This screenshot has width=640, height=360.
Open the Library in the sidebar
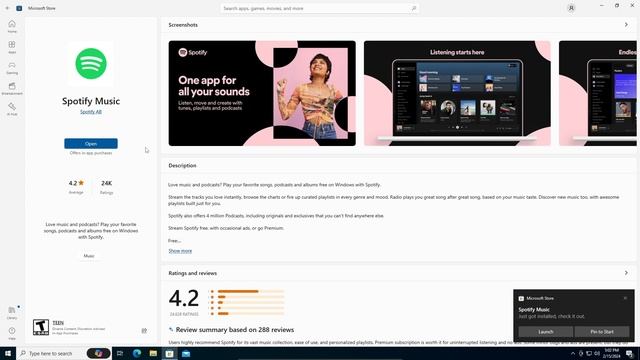(x=12, y=313)
